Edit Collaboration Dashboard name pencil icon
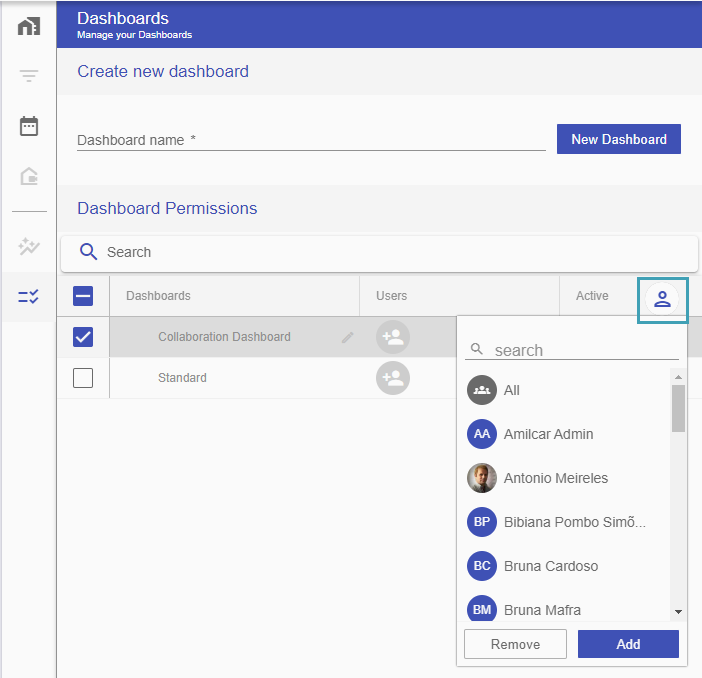The image size is (702, 678). (x=347, y=337)
